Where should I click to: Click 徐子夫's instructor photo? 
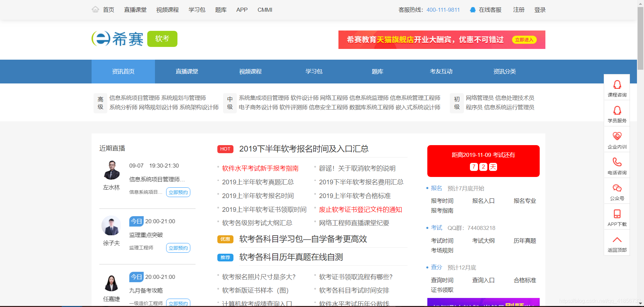point(111,226)
